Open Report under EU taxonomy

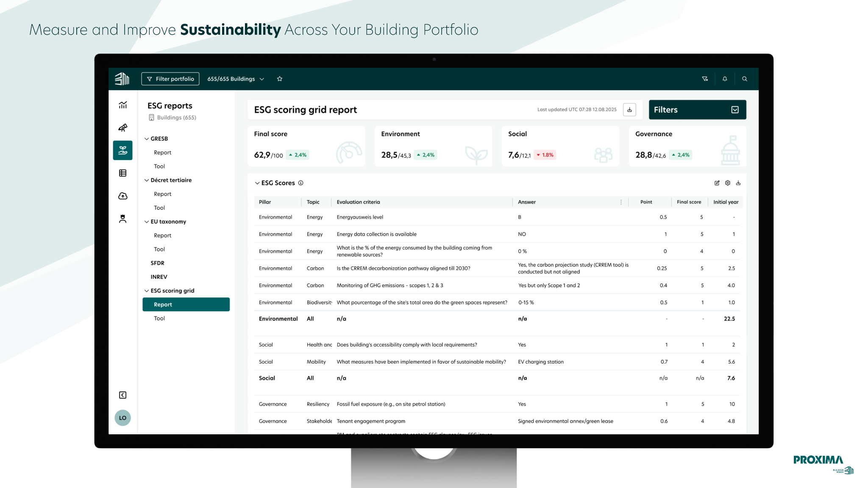163,236
